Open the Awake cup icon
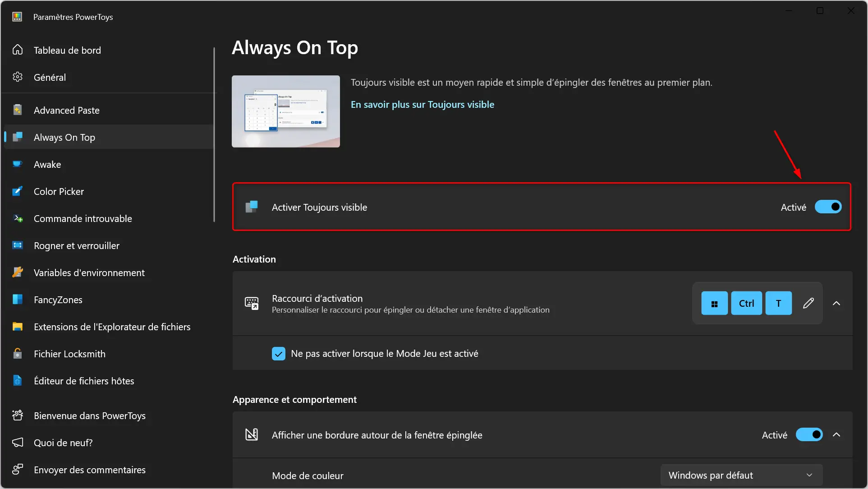The image size is (868, 489). (x=18, y=164)
